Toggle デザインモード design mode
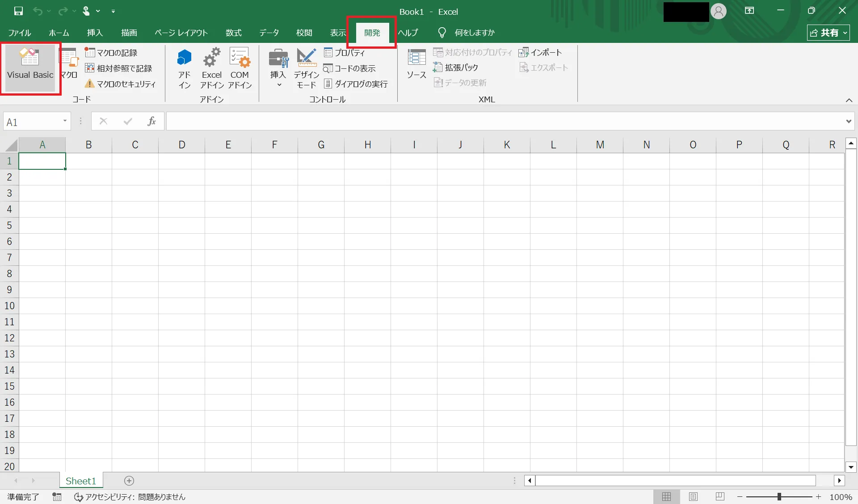This screenshot has width=858, height=504. tap(307, 68)
